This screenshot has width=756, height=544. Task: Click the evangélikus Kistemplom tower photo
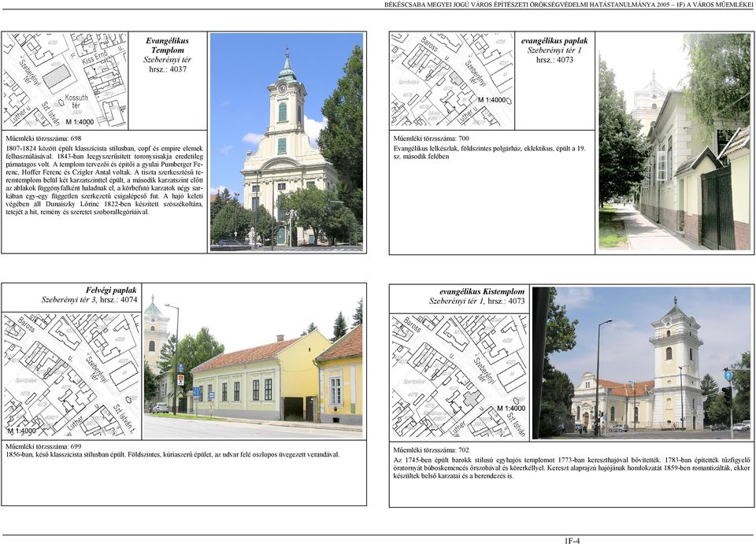[641, 363]
